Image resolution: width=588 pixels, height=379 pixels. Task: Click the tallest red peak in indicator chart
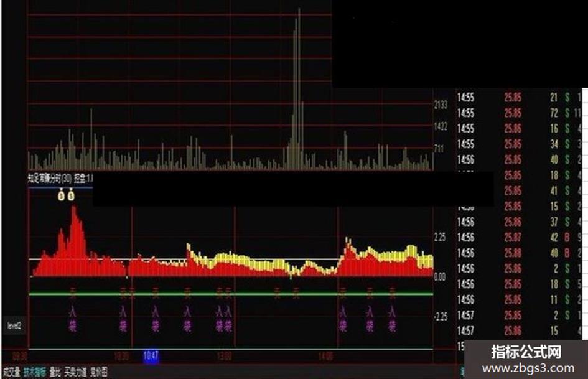click(x=74, y=241)
